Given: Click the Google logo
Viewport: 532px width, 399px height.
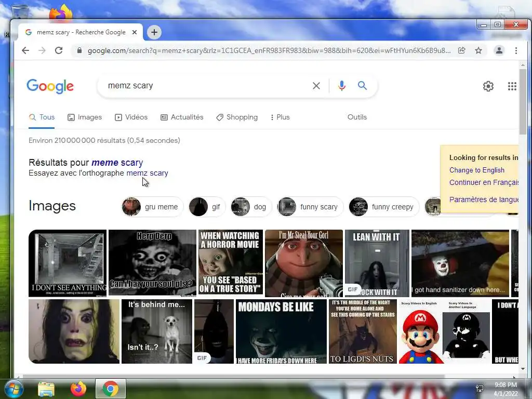Looking at the screenshot, I should [x=50, y=86].
